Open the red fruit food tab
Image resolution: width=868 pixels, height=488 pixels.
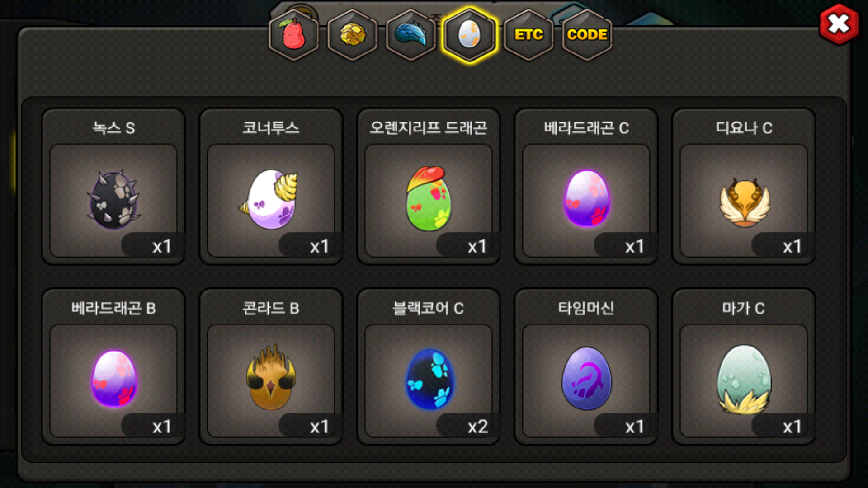click(294, 34)
